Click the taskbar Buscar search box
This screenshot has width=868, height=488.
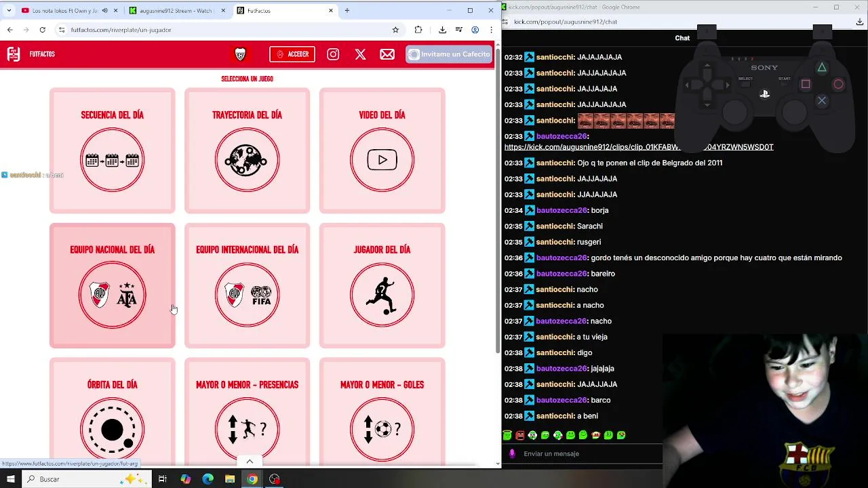click(87, 479)
